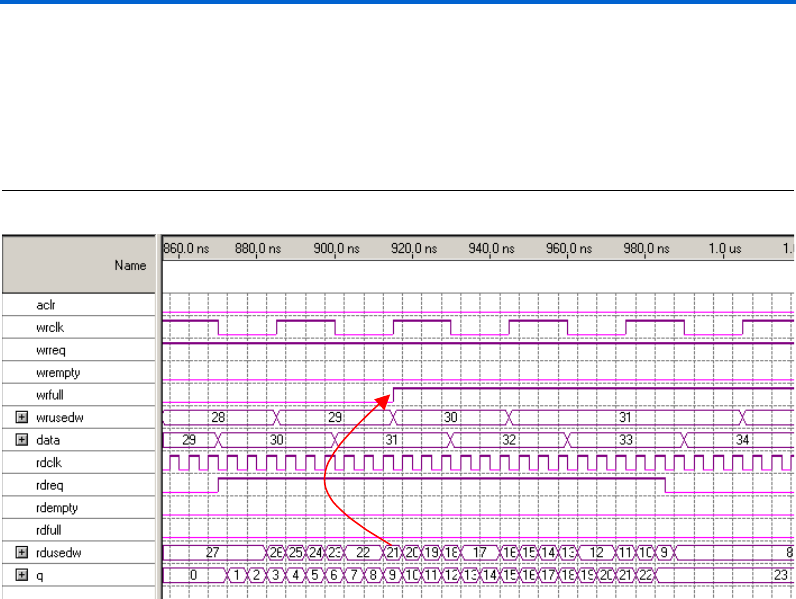Select the rdfull signal name
796x599 pixels.
coord(49,530)
